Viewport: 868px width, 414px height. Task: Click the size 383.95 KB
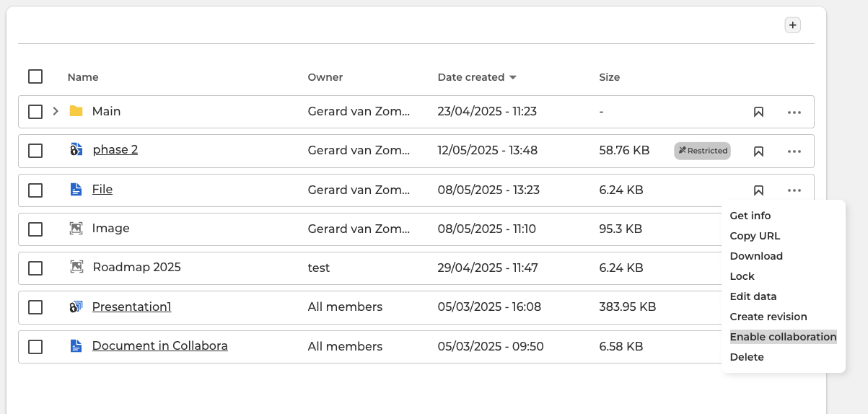click(x=628, y=307)
